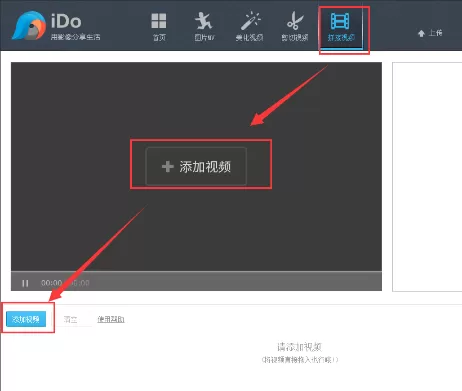Open the running-figure photo MV tab

pos(204,27)
